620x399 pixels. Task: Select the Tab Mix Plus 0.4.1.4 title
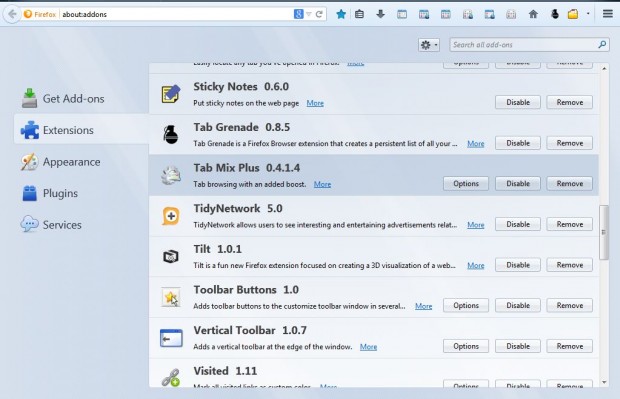[x=247, y=168]
